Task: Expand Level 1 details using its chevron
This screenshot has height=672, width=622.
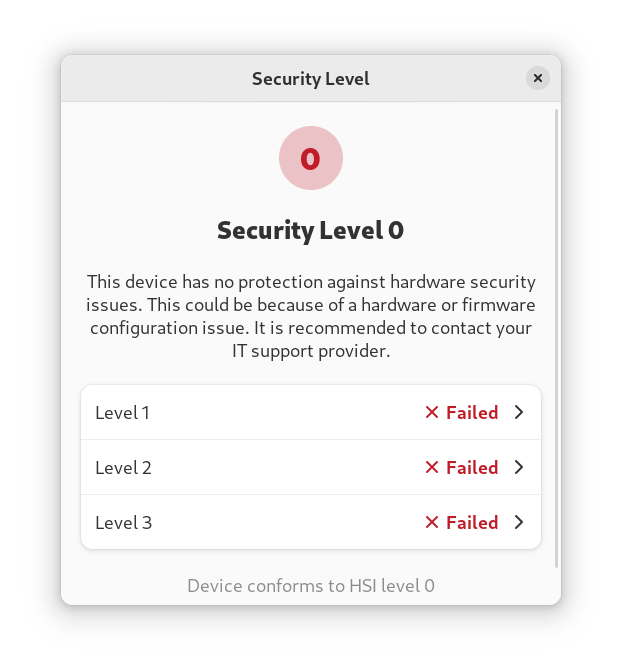Action: point(518,412)
